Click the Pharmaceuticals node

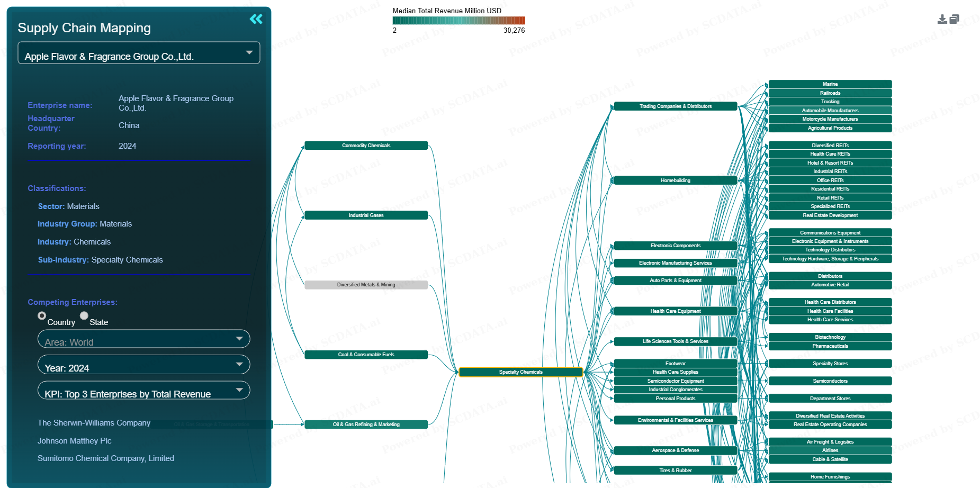pos(830,346)
